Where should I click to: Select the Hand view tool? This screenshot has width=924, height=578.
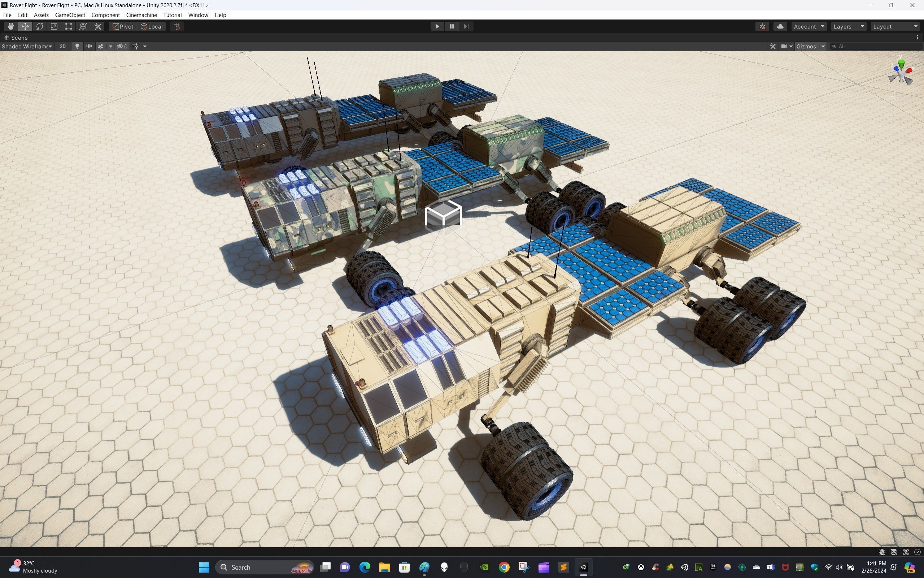pos(10,26)
